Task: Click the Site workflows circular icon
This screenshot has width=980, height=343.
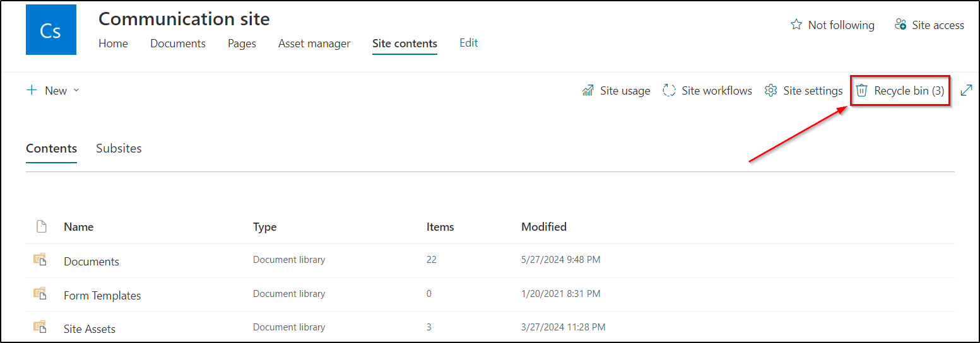Action: (x=669, y=91)
